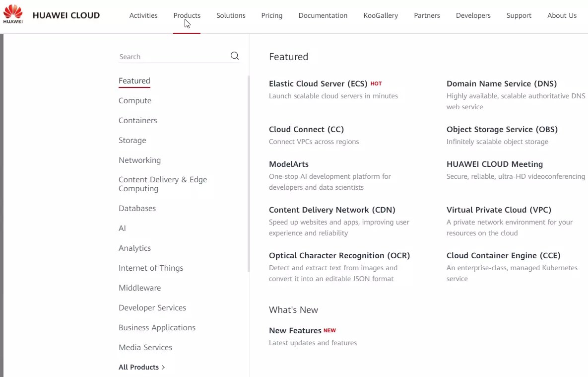Open the New Features page
Screen dimensions: 588x377
295,330
